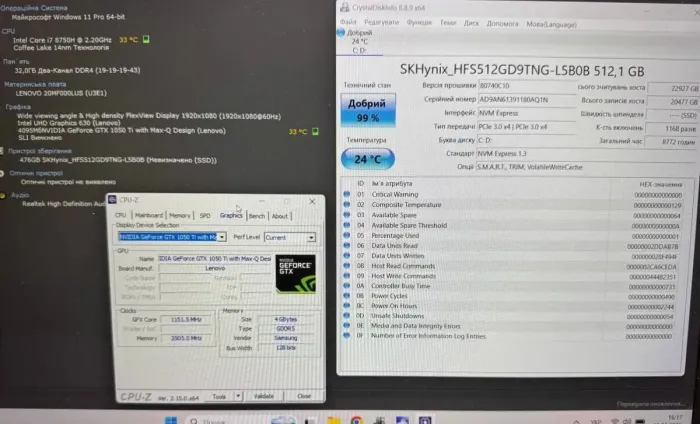Viewport: 700px width, 424px height.
Task: Click the status dot beside Controller Busy Time
Action: click(x=346, y=286)
